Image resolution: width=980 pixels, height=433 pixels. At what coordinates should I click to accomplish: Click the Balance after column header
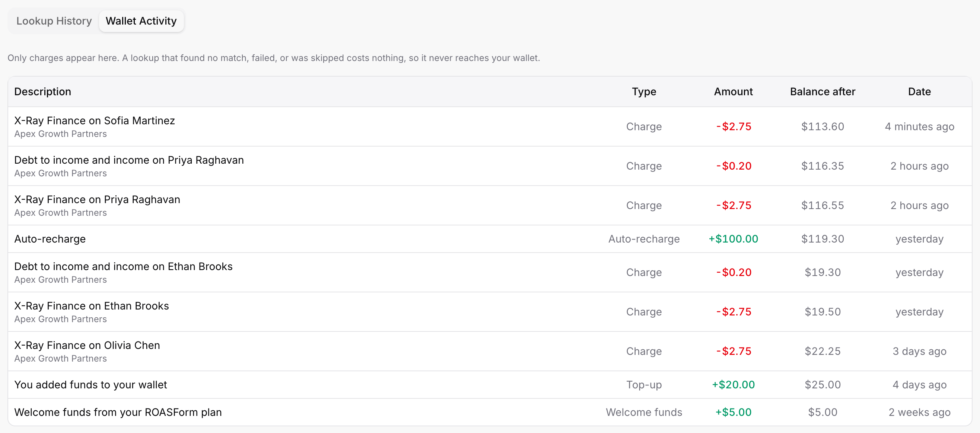coord(822,92)
